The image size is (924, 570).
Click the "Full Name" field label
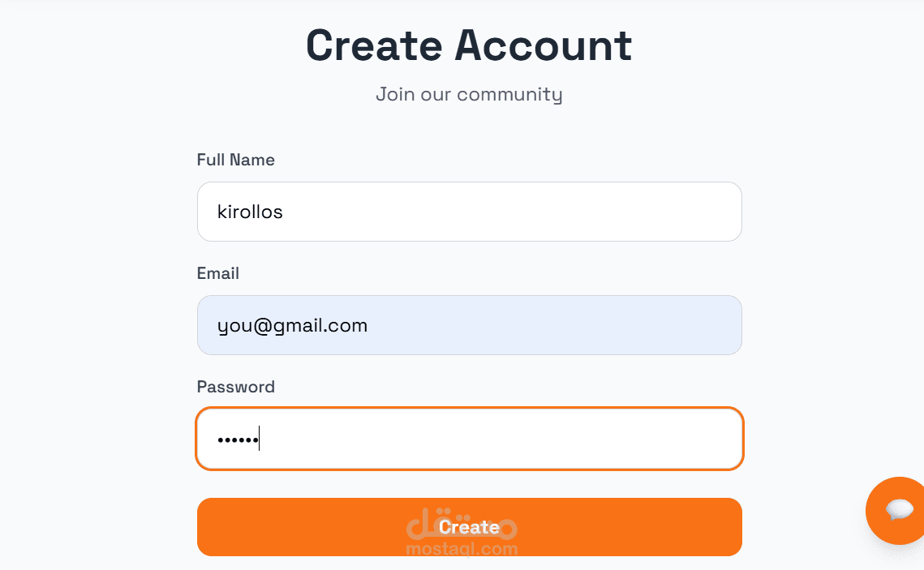235,160
